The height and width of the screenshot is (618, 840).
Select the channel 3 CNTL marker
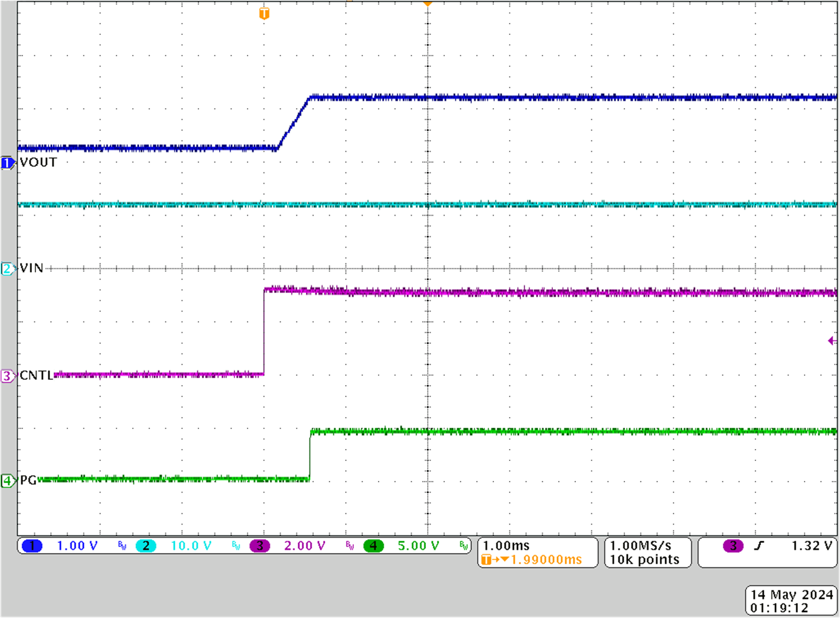(7, 375)
